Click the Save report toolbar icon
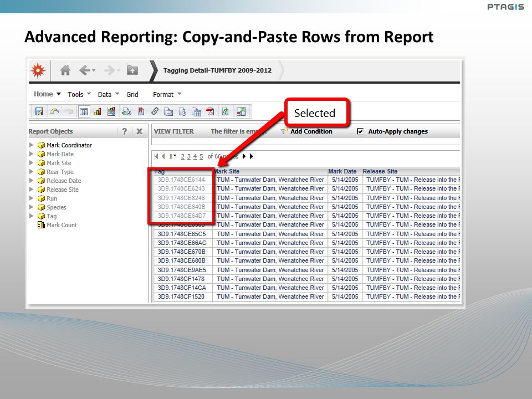Screen dimensions: 532x399 tap(39, 111)
